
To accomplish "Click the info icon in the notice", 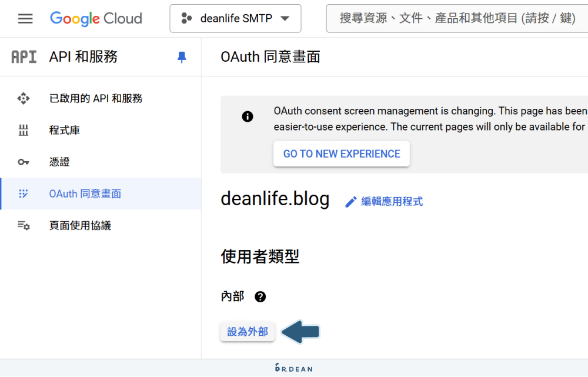I will pyautogui.click(x=247, y=116).
